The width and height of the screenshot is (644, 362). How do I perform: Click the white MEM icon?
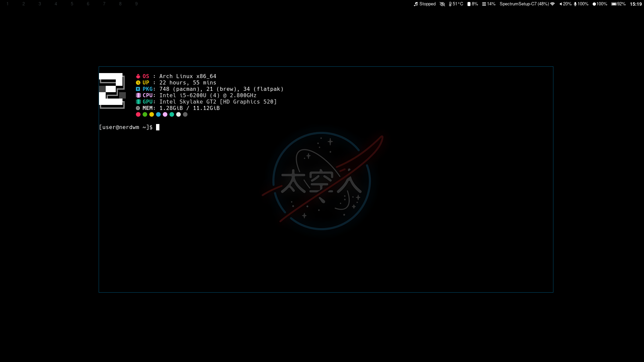pos(138,108)
